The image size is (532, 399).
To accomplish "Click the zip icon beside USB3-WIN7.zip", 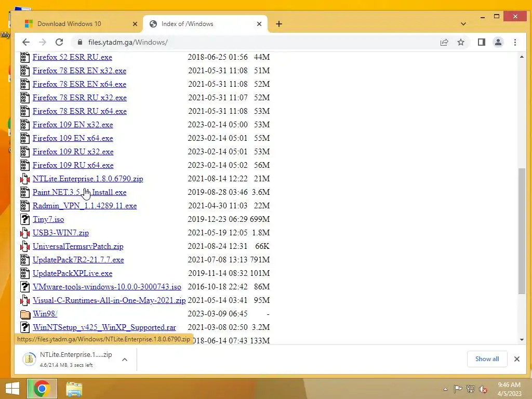I will click(25, 233).
